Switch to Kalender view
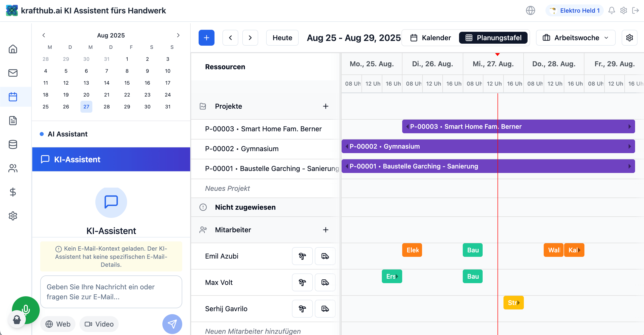This screenshot has width=644, height=335. (x=430, y=38)
